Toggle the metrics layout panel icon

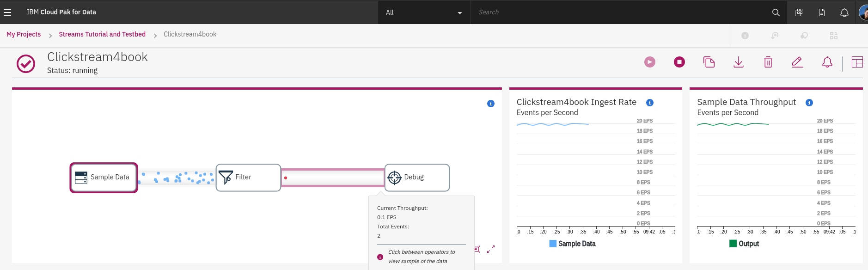(x=857, y=62)
